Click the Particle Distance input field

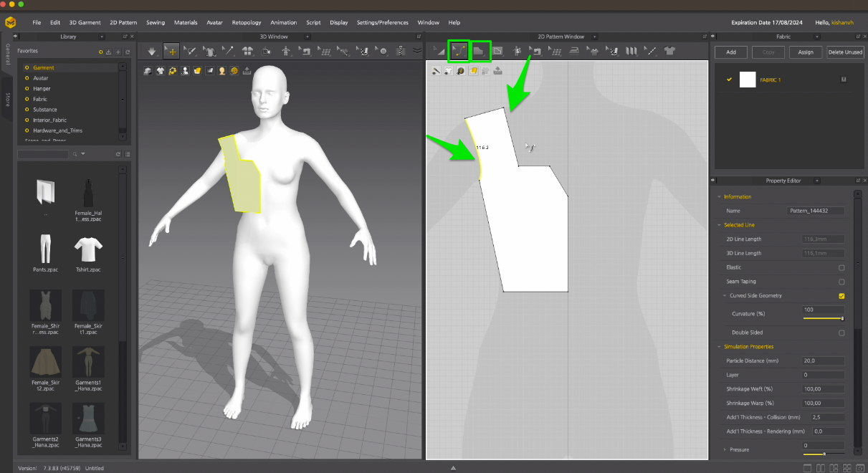coord(824,360)
